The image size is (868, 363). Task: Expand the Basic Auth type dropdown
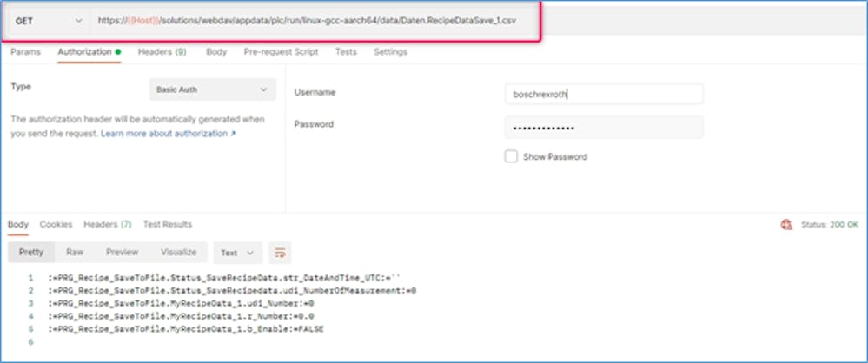[212, 89]
